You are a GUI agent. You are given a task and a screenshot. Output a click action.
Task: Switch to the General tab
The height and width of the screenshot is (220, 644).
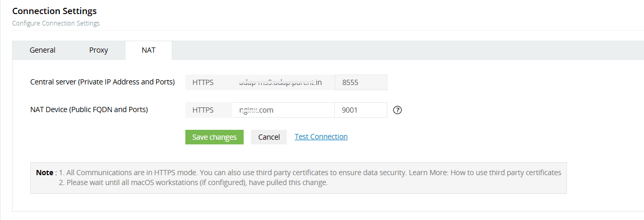(x=43, y=50)
